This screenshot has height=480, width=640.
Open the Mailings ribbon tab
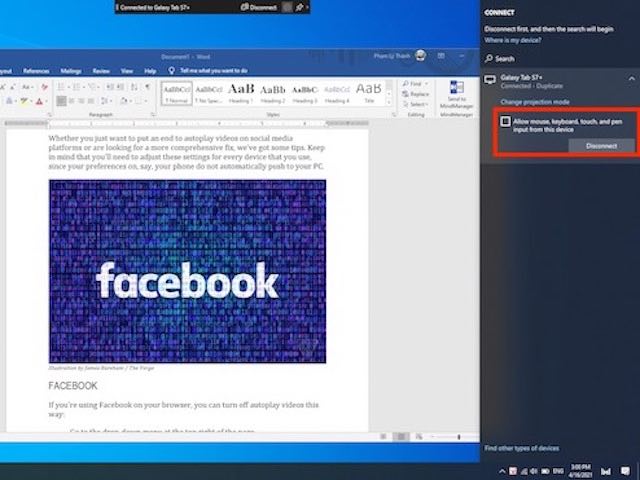click(71, 71)
